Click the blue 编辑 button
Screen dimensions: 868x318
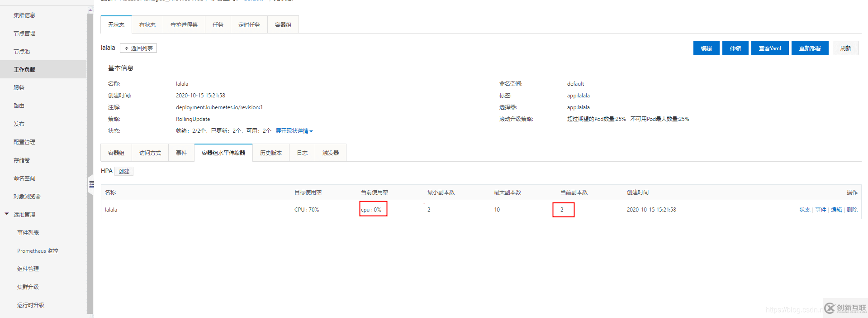(x=707, y=48)
